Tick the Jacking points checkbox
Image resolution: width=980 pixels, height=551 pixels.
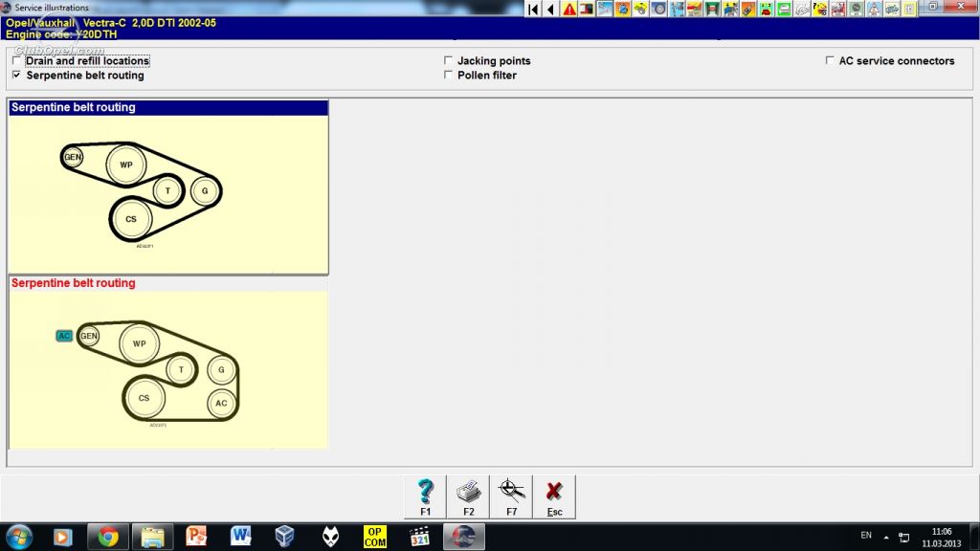pos(448,60)
